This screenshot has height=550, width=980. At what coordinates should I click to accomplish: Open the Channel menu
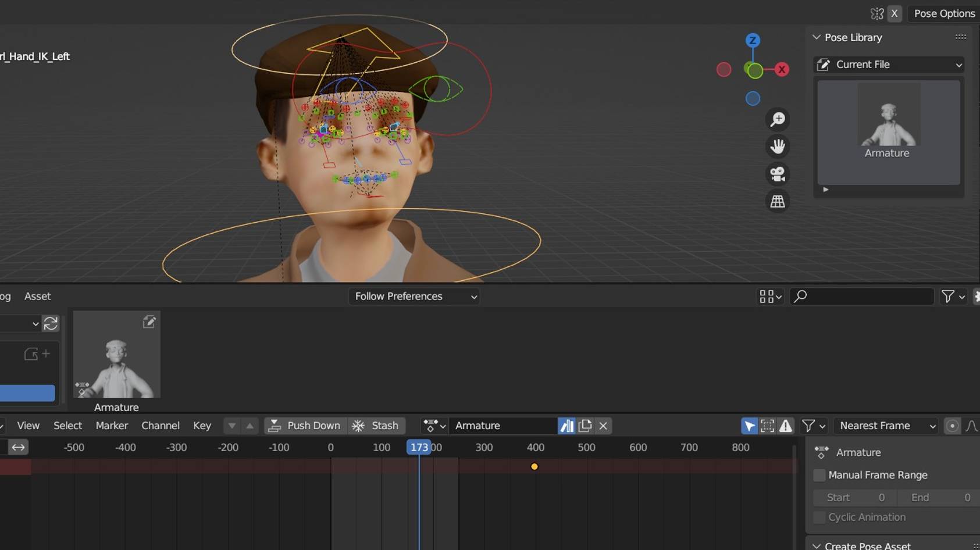point(160,426)
